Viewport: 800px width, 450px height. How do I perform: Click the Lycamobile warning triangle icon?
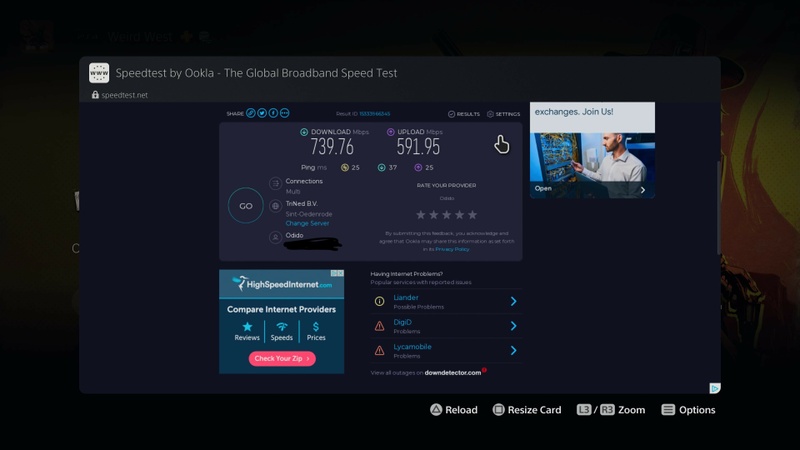(380, 351)
